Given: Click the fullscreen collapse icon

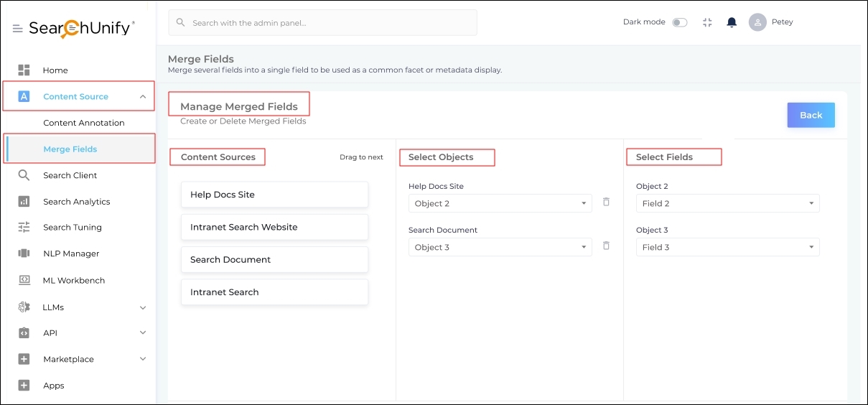Looking at the screenshot, I should tap(707, 22).
